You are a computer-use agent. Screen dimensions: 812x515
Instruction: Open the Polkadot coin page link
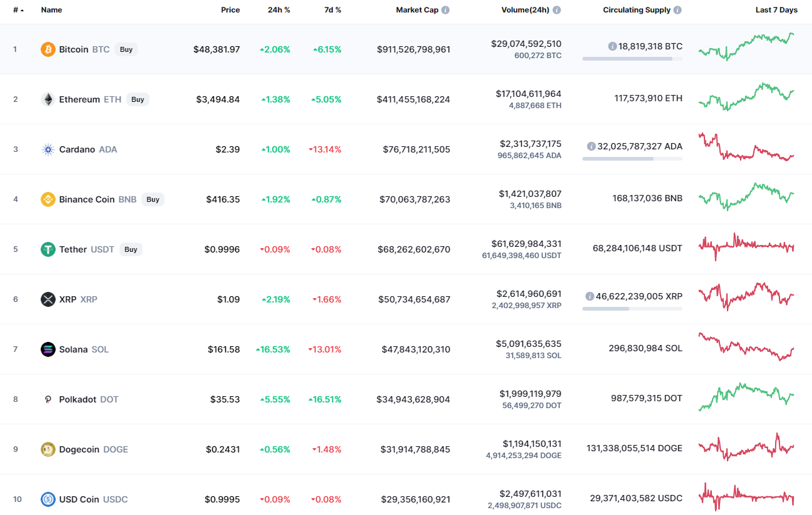tap(89, 399)
